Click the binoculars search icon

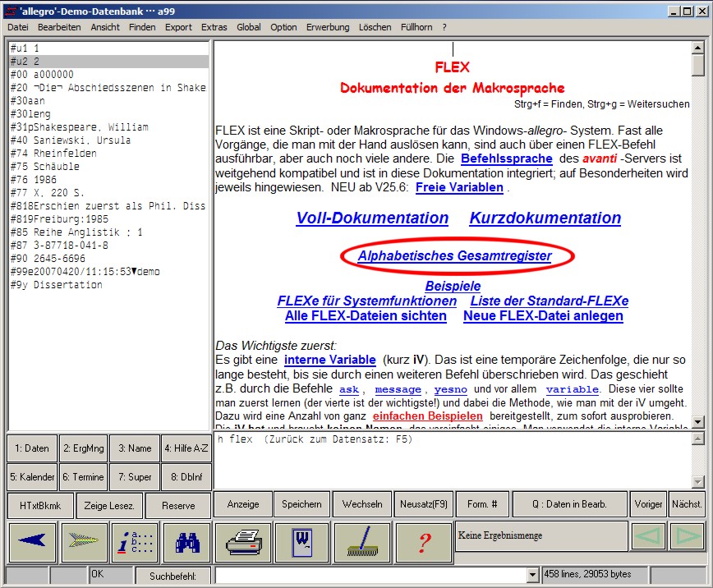click(x=186, y=541)
